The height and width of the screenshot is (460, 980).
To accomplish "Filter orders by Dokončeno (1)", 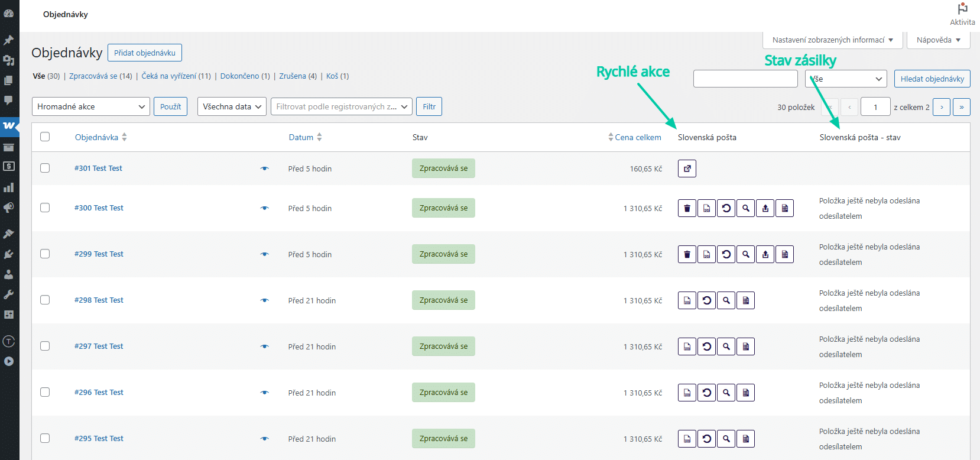I will tap(245, 76).
